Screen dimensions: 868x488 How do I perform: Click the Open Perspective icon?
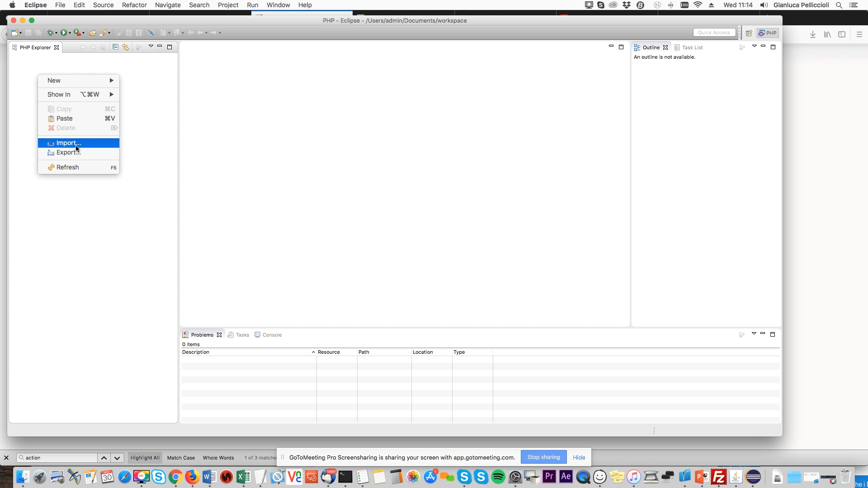749,33
